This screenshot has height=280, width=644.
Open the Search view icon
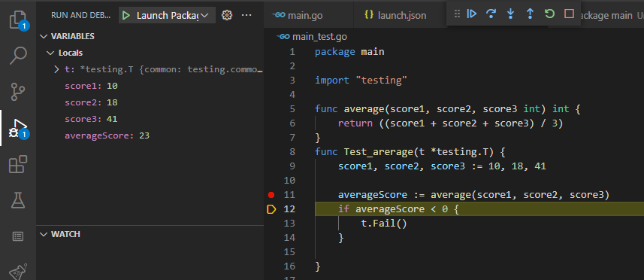tap(18, 56)
